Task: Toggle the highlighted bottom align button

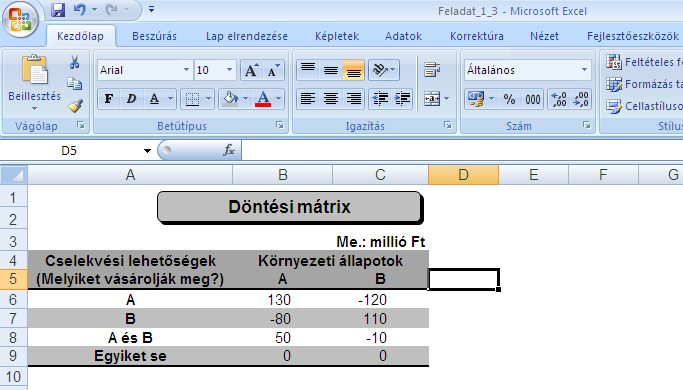Action: point(354,70)
